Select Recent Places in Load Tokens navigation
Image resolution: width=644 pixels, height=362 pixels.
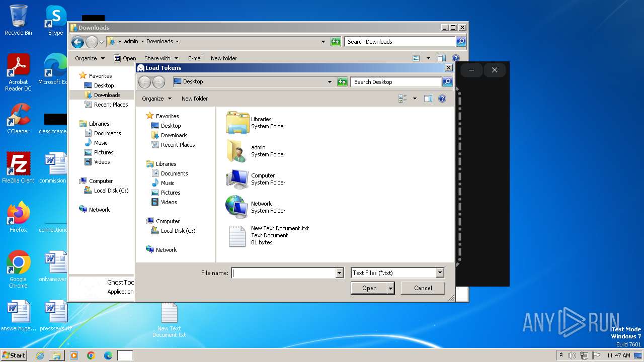tap(178, 145)
